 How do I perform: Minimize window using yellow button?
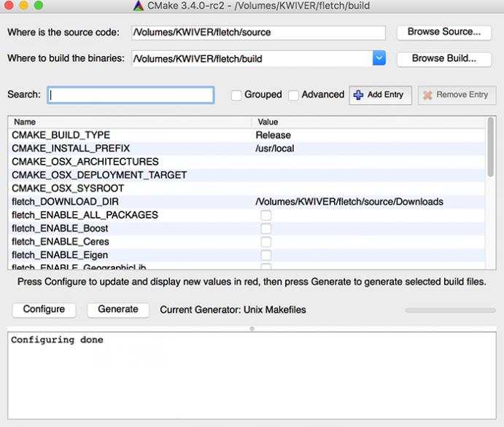pos(24,5)
